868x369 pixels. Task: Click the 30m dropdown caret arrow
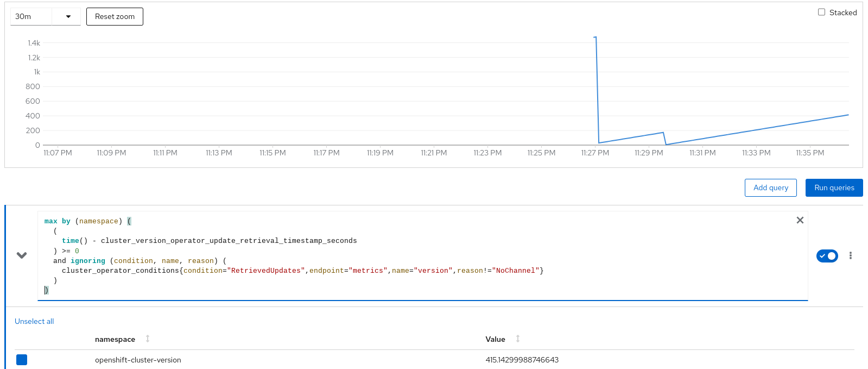point(68,16)
